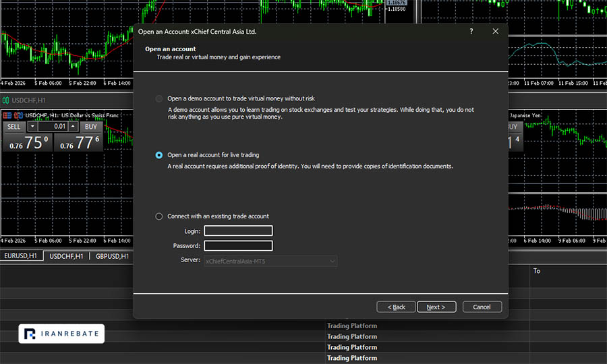The width and height of the screenshot is (607, 364).
Task: Select the last Trading Platform row
Action: click(352, 358)
